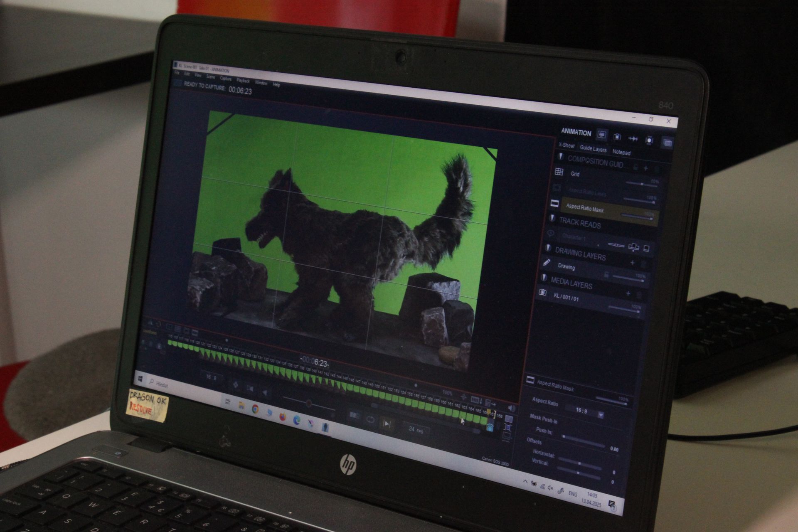This screenshot has height=532, width=798.
Task: Add a new drawing layer with plus
Action: pos(633,263)
